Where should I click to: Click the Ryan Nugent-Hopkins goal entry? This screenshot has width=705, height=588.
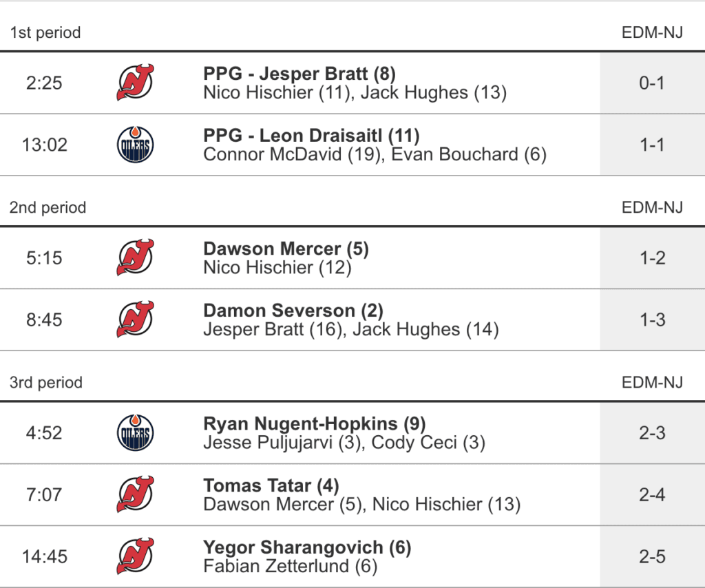(301, 423)
